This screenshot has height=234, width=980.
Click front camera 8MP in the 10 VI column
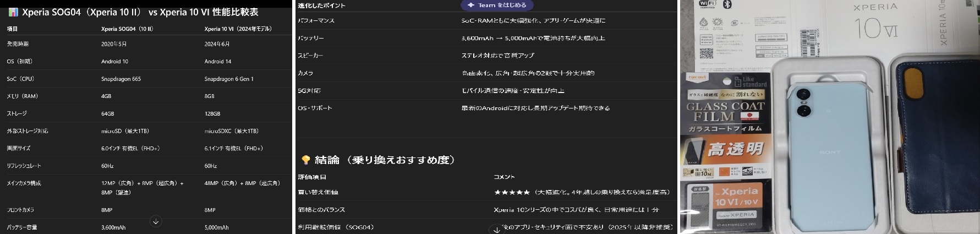coord(210,210)
